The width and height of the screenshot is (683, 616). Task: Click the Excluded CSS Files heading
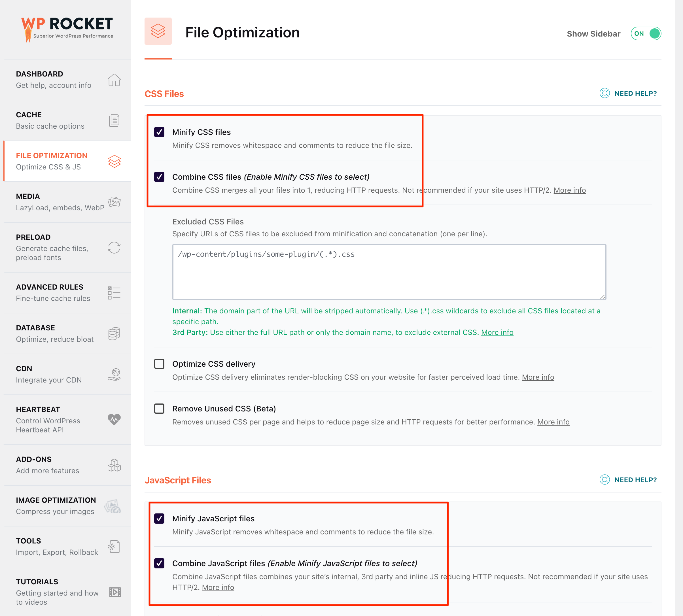(x=208, y=222)
